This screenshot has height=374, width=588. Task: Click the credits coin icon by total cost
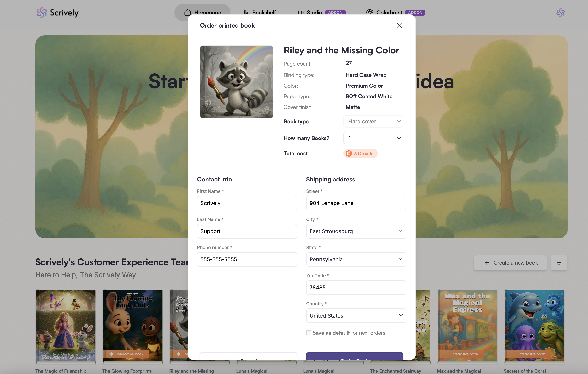coord(349,153)
